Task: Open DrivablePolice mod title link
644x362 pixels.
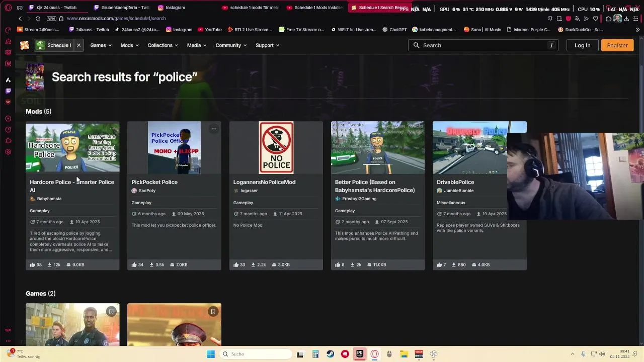Action: [x=455, y=182]
